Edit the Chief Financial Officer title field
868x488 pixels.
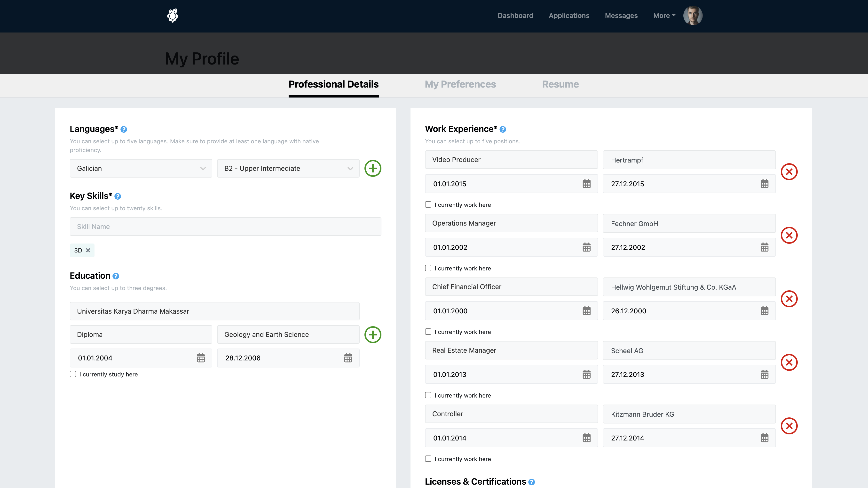click(x=511, y=287)
